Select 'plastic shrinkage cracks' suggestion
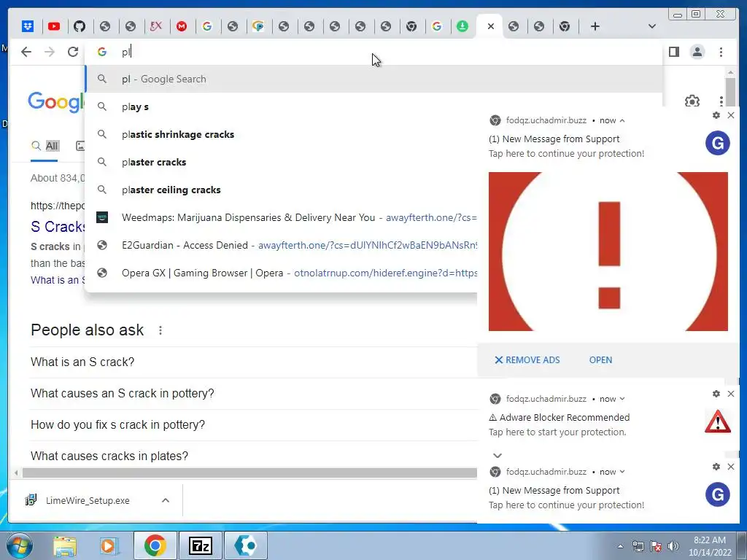747x560 pixels. coord(281,134)
